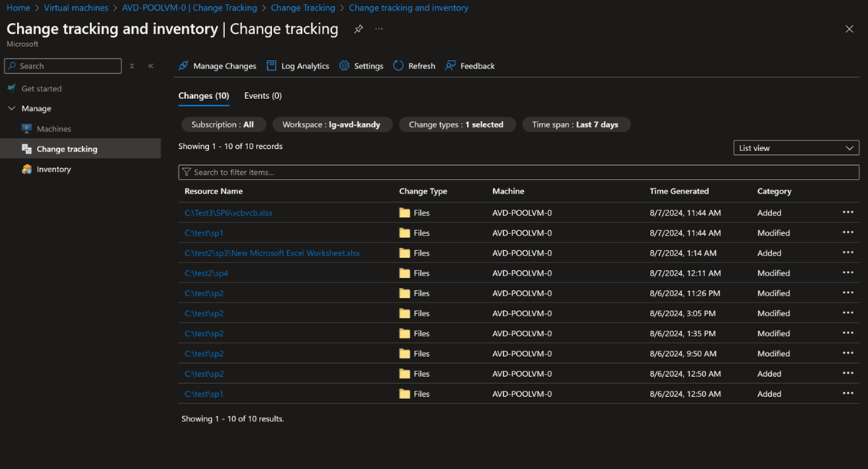Click time 8/7/2024, 12:11 AM cell
868x469 pixels.
pos(685,273)
